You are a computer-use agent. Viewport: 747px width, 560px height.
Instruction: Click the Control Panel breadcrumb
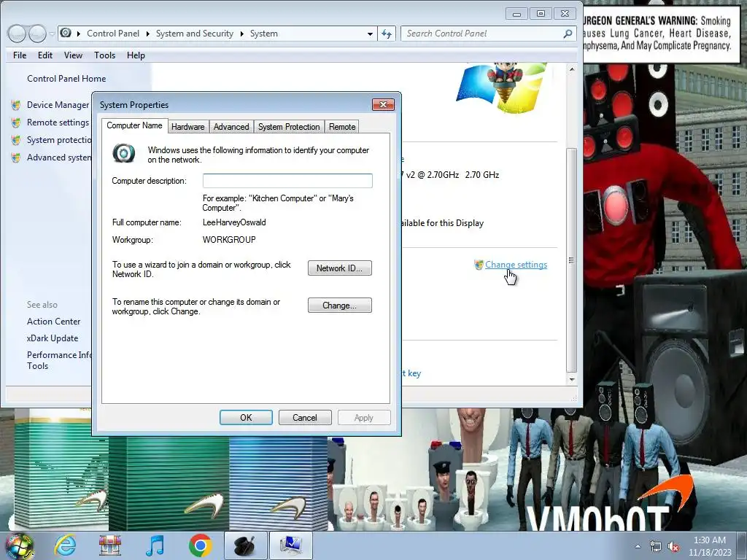113,34
